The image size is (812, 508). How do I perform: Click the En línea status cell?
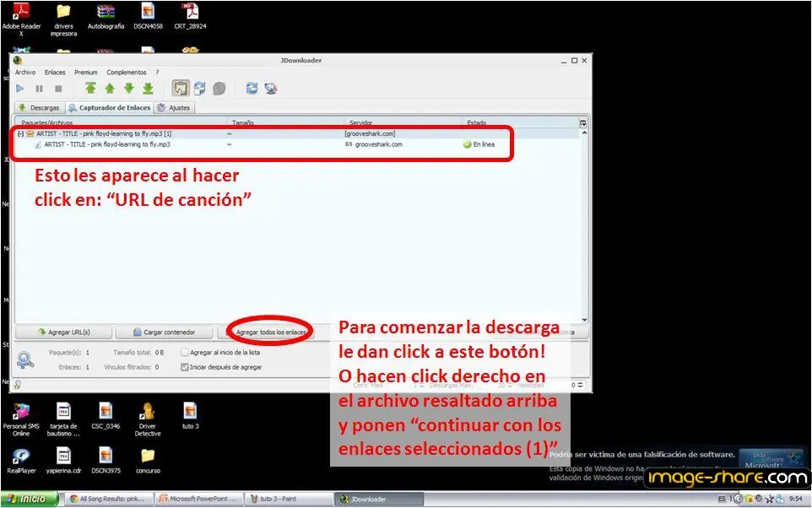pyautogui.click(x=479, y=144)
